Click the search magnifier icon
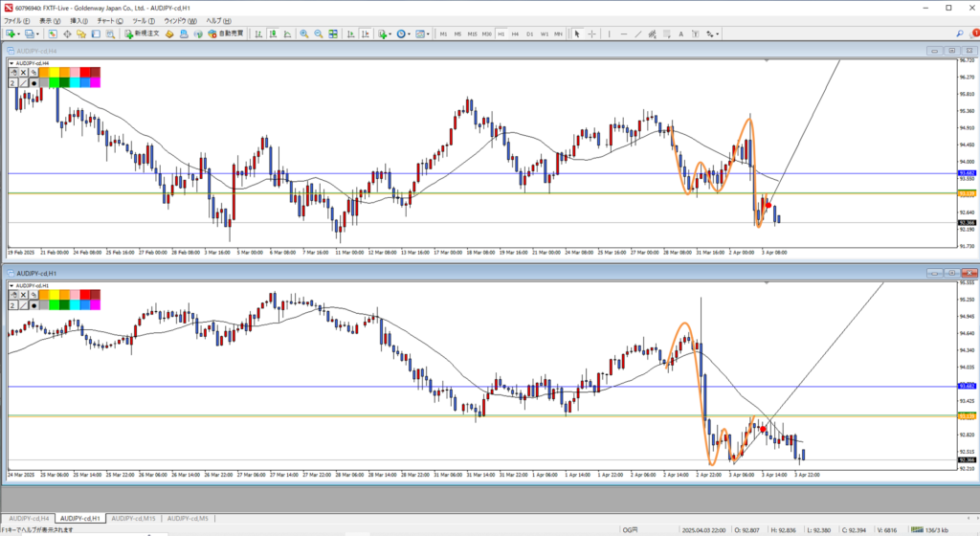This screenshot has width=980, height=536. pyautogui.click(x=959, y=33)
